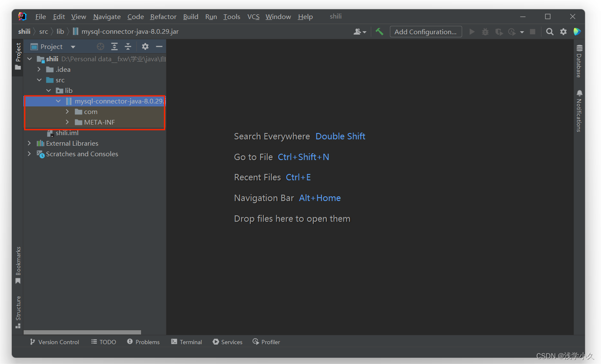Expand External Libraries node
Image resolution: width=601 pixels, height=364 pixels.
(29, 143)
